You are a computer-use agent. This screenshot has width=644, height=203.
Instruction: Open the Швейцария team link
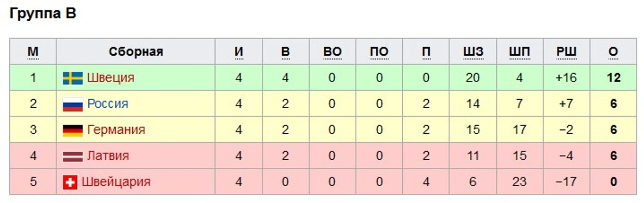pyautogui.click(x=116, y=182)
